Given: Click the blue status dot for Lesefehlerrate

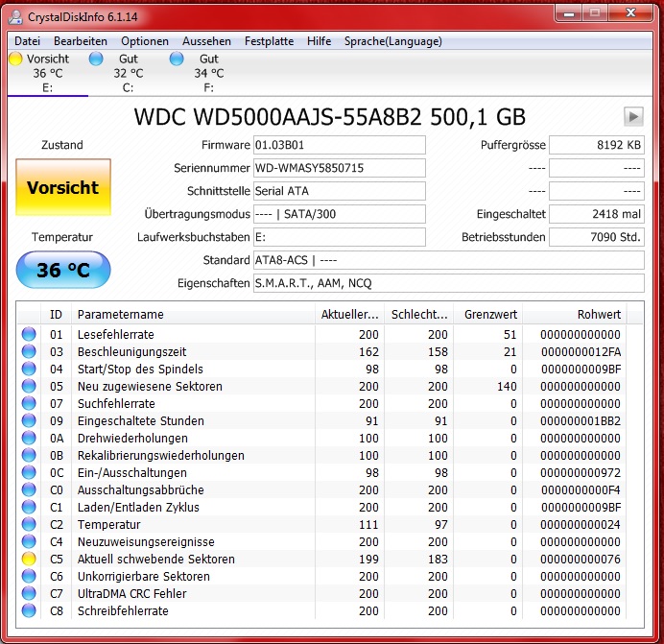Looking at the screenshot, I should 29,334.
